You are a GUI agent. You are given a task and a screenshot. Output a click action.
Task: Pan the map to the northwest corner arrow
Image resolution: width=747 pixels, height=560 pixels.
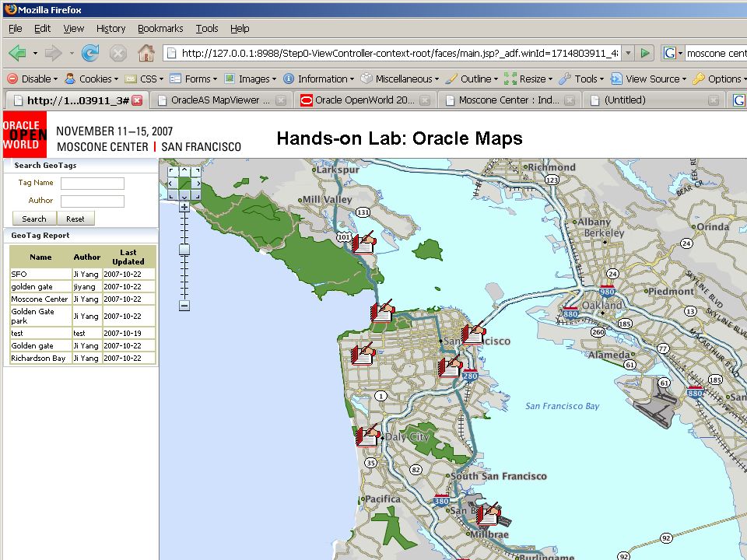pyautogui.click(x=172, y=170)
